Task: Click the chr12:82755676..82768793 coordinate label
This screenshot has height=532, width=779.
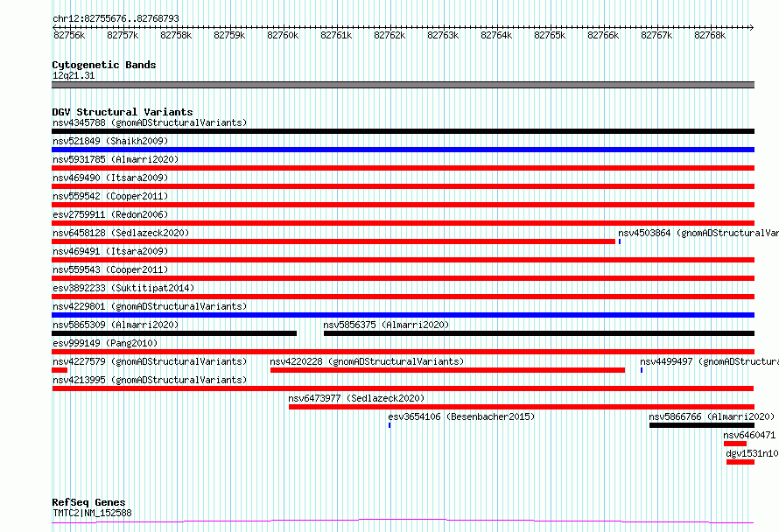Action: click(116, 19)
